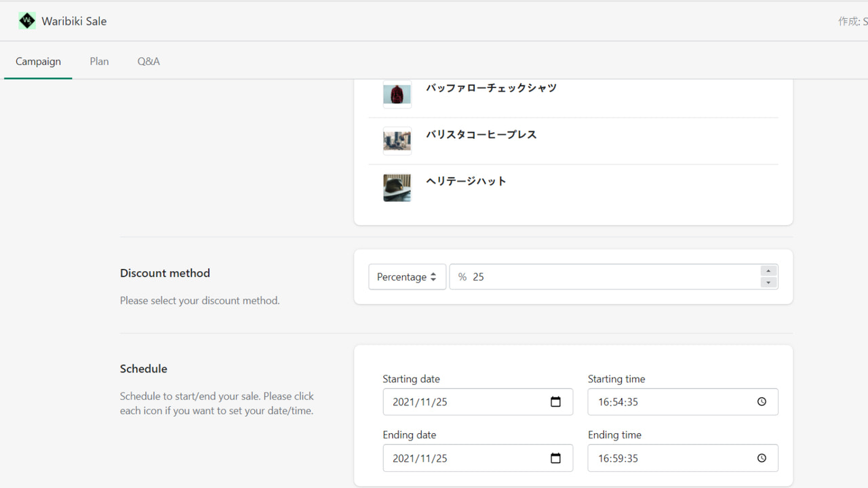868x488 pixels.
Task: Open the Ending date calendar icon
Action: 556,457
